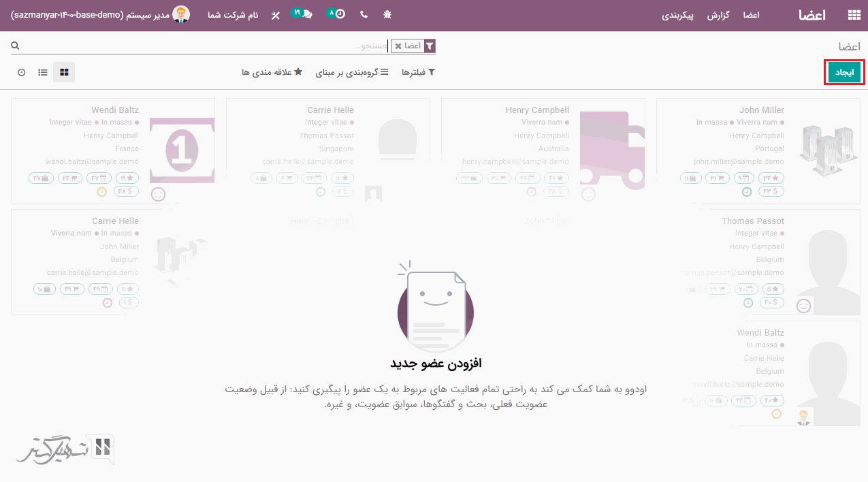Click the crossed tools icon in top bar
The height and width of the screenshot is (482, 868).
(275, 15)
